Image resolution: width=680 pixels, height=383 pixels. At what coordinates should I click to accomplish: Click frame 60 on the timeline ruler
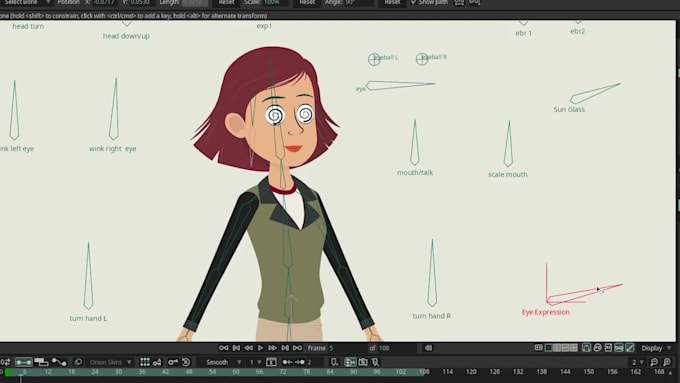236,372
